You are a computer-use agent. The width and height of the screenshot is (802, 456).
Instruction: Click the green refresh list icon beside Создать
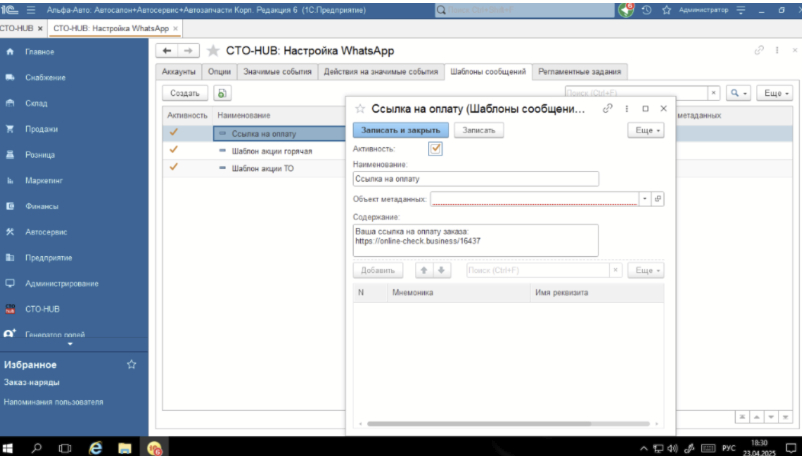(222, 93)
